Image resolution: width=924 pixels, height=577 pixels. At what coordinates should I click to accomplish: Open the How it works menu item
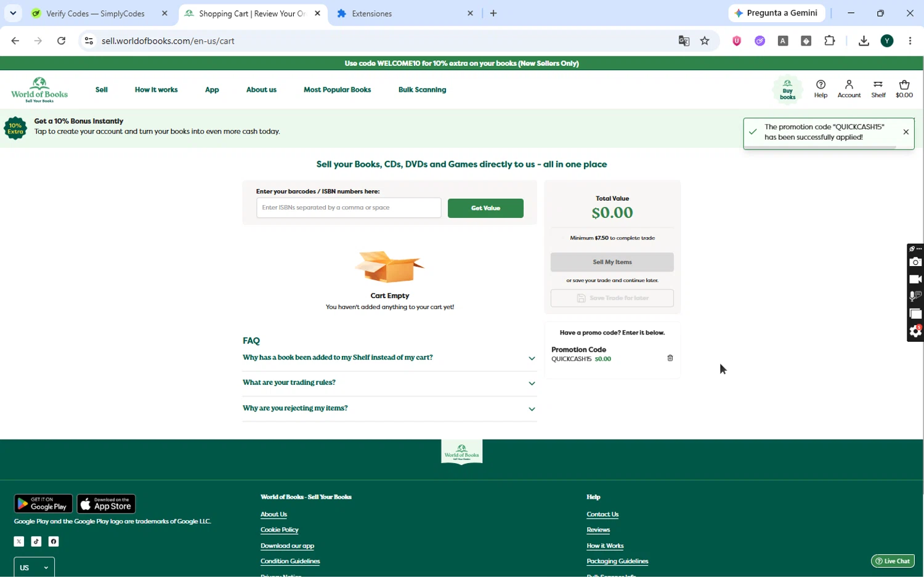(x=156, y=90)
